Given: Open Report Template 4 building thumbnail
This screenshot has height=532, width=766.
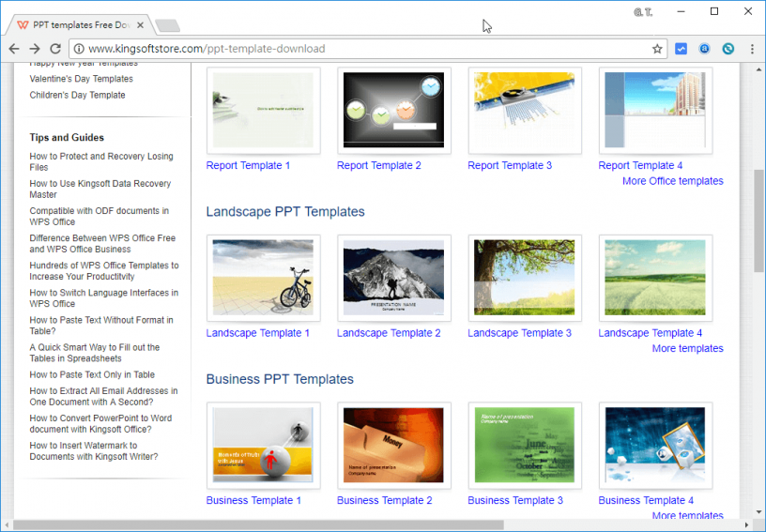Looking at the screenshot, I should pyautogui.click(x=655, y=111).
